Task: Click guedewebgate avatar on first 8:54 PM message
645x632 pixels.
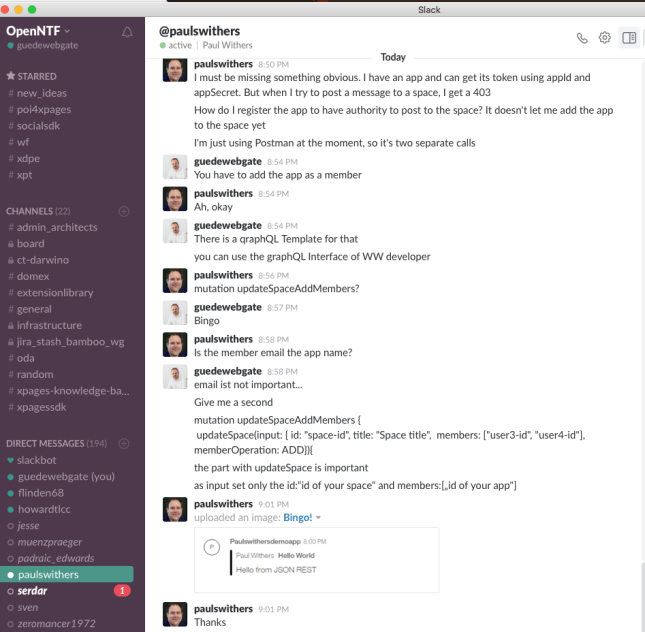Action: point(175,167)
